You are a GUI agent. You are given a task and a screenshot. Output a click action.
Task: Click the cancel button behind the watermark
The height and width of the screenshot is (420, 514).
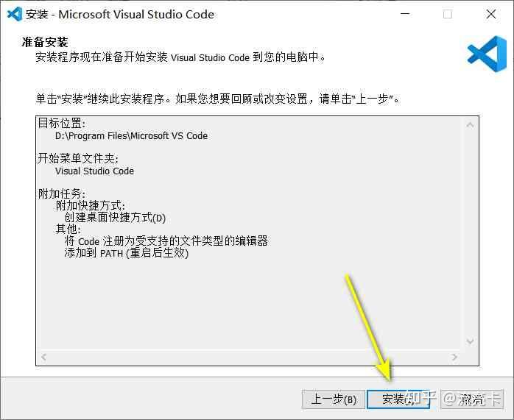coord(472,399)
